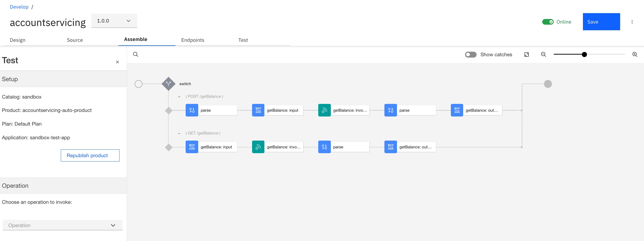Click the zoom in magnifier icon
644x241 pixels.
635,55
